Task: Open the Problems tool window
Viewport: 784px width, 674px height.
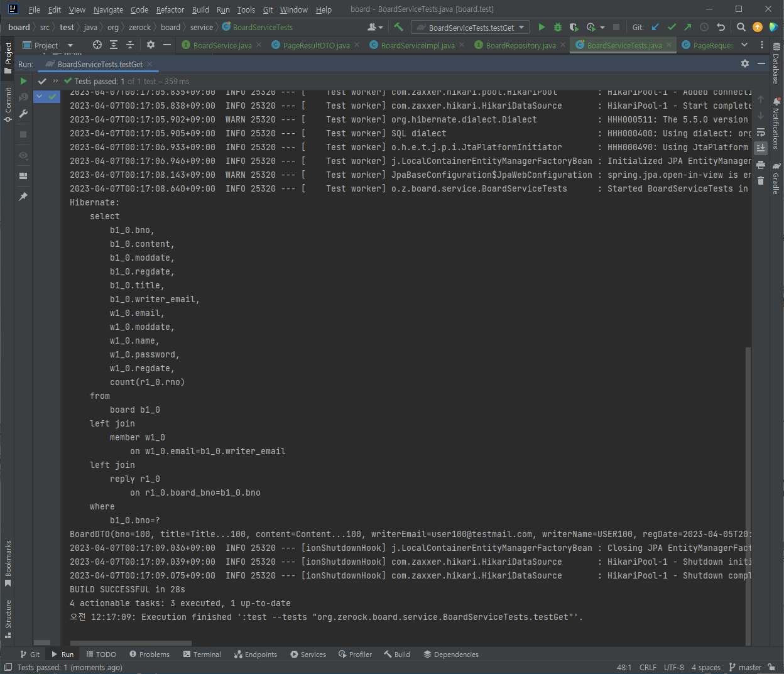Action: 150,654
